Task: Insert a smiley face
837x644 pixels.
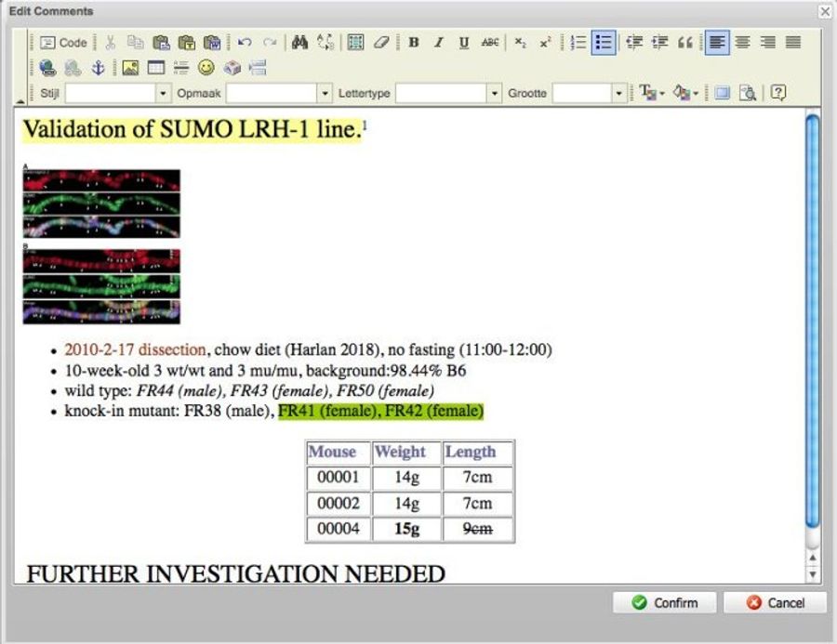Action: click(205, 67)
